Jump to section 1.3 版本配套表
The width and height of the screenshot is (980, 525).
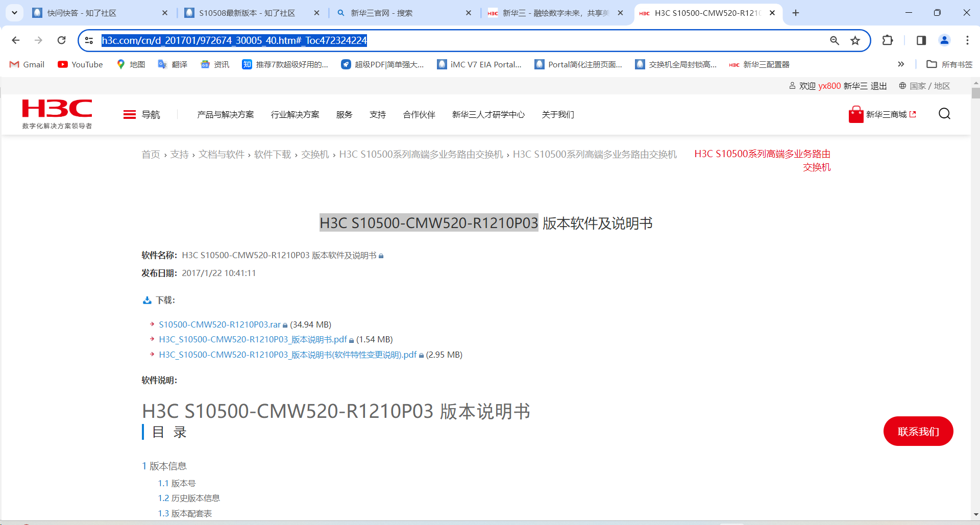coord(185,513)
